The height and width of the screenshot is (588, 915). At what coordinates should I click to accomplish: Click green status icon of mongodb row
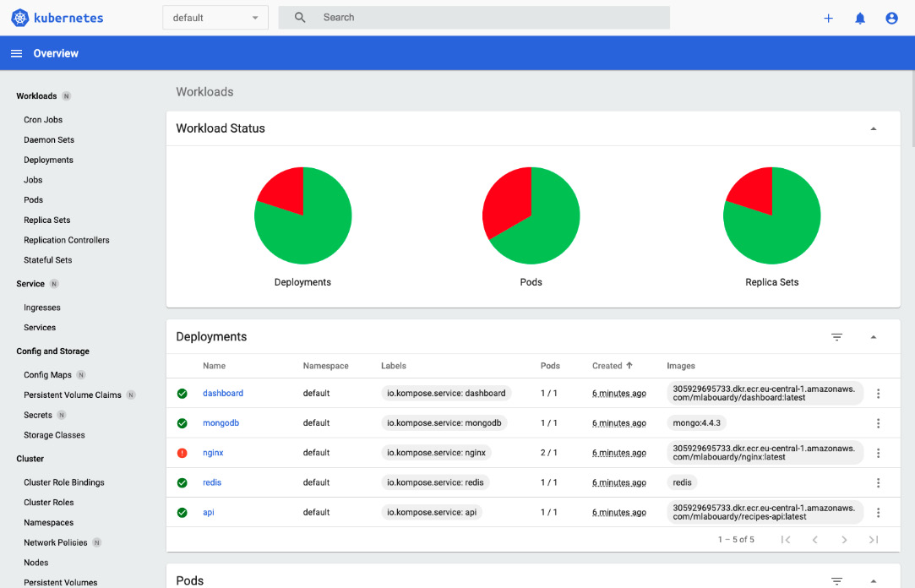coord(182,423)
